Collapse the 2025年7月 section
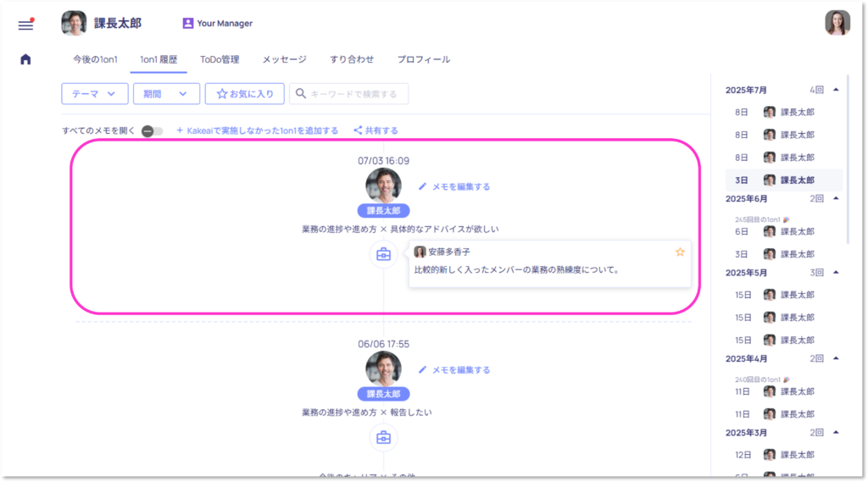The height and width of the screenshot is (482, 868). coord(836,90)
